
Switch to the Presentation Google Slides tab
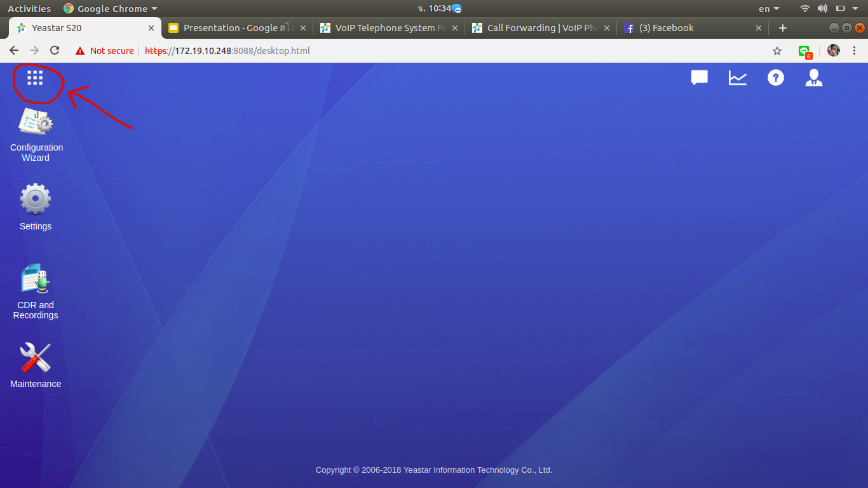click(237, 28)
